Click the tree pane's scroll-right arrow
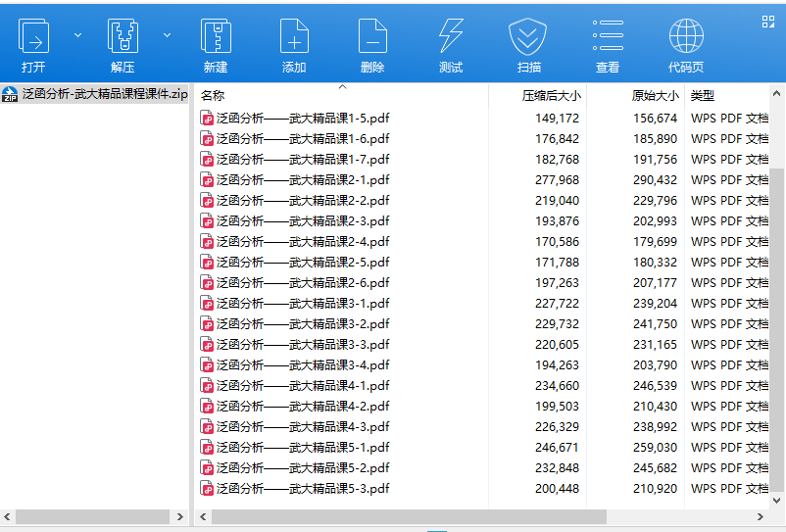This screenshot has height=532, width=786. pyautogui.click(x=180, y=516)
